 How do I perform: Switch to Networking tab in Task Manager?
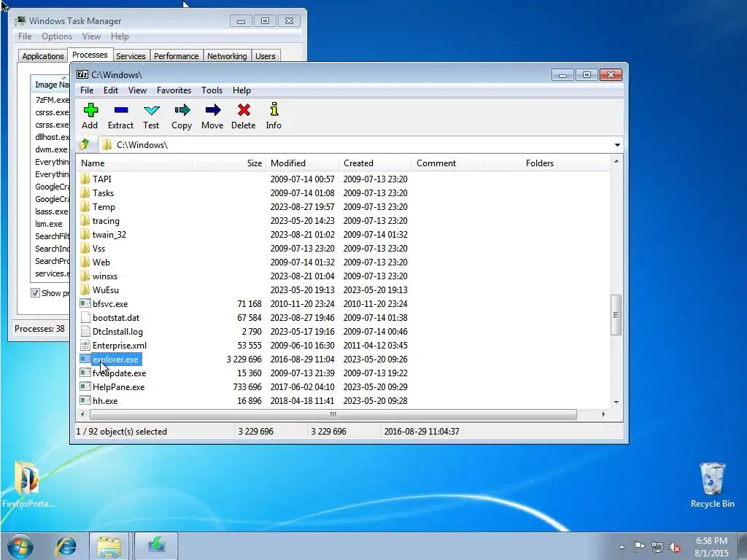tap(228, 56)
